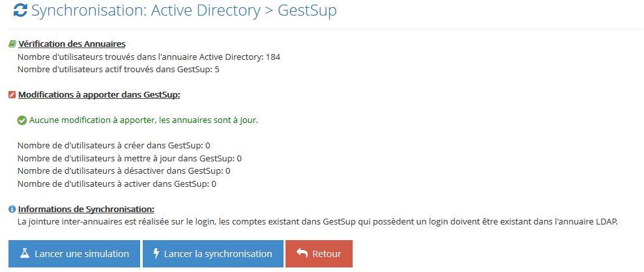Launch a simulation with Lancer une simulation

click(74, 254)
